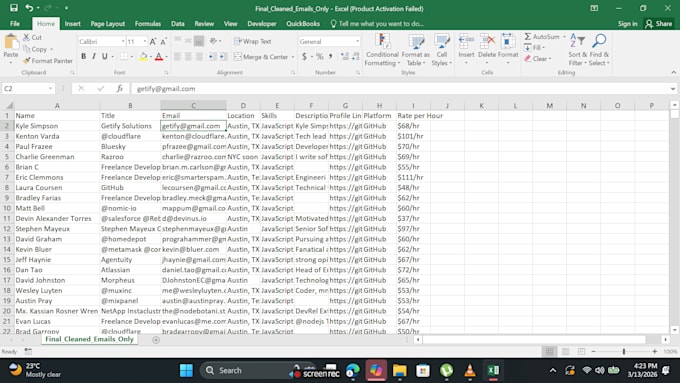
Task: Add a new sheet with the plus icon
Action: (x=156, y=340)
